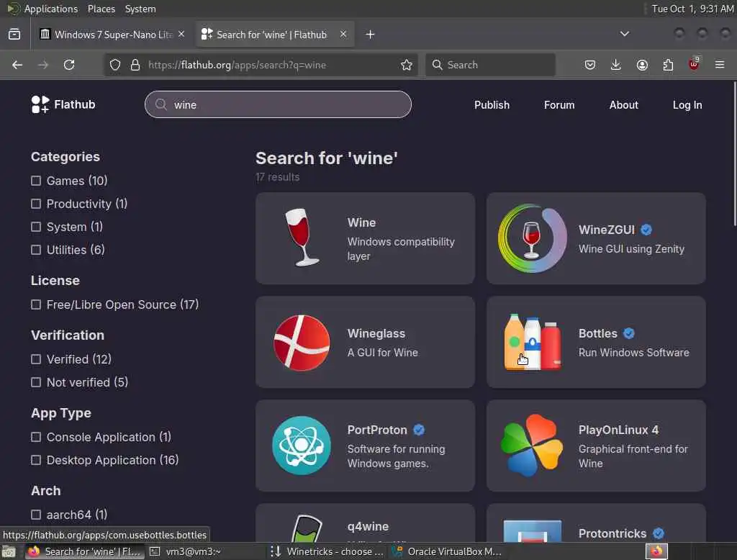Open the Wine app glass icon
Screen dimensions: 737x560
pos(302,238)
